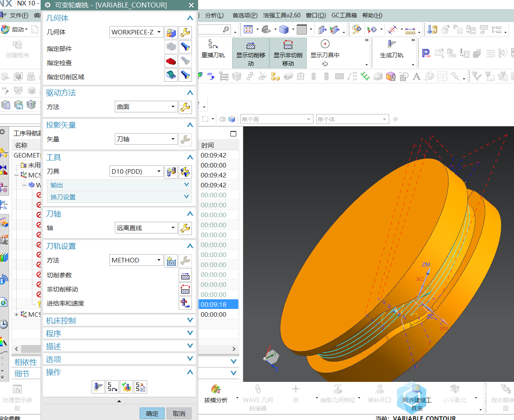Collapse the 几何体 geometry section
Screen dimensions: 514x420
tap(190, 18)
